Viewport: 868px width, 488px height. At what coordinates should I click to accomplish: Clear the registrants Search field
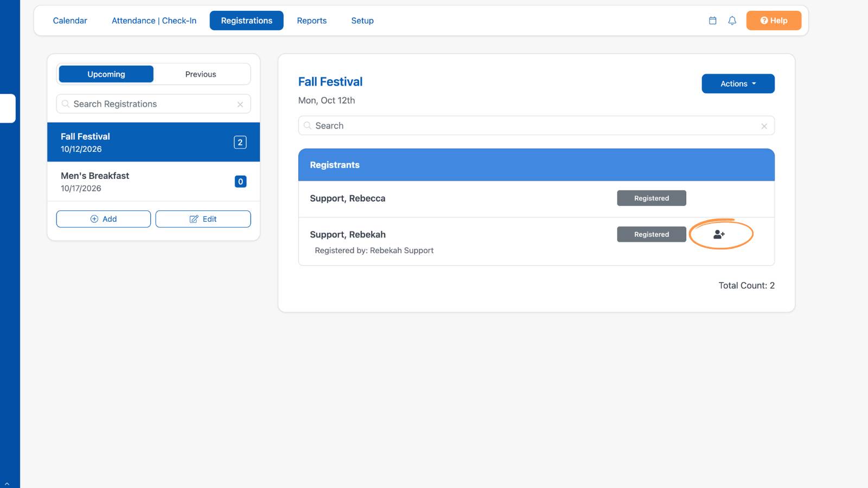click(x=764, y=126)
